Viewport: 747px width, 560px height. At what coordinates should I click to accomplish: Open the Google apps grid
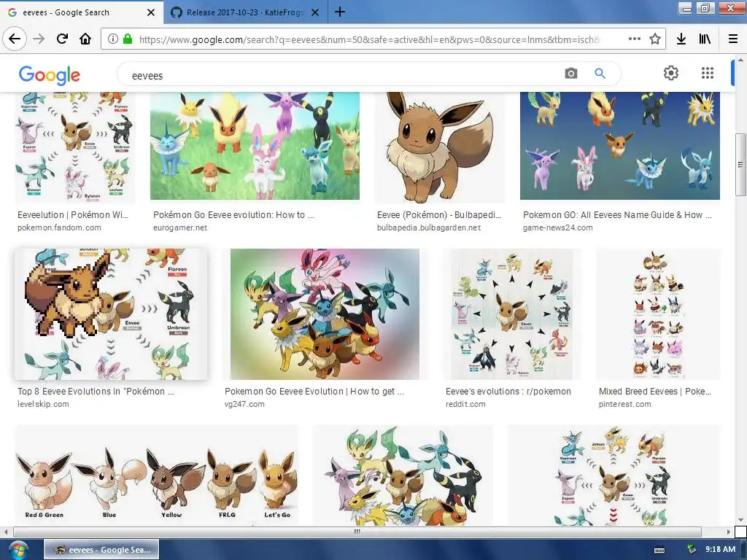tap(708, 73)
